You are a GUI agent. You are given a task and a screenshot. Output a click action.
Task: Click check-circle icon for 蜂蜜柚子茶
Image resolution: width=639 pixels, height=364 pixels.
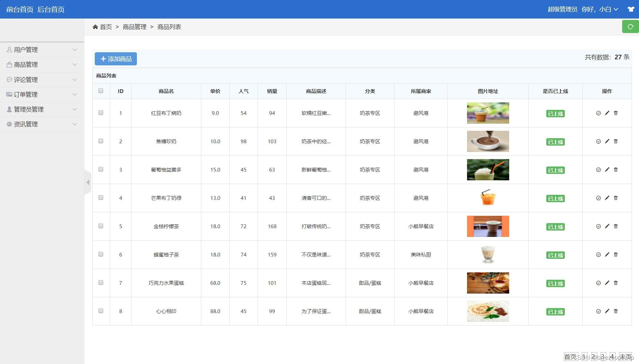[598, 254]
